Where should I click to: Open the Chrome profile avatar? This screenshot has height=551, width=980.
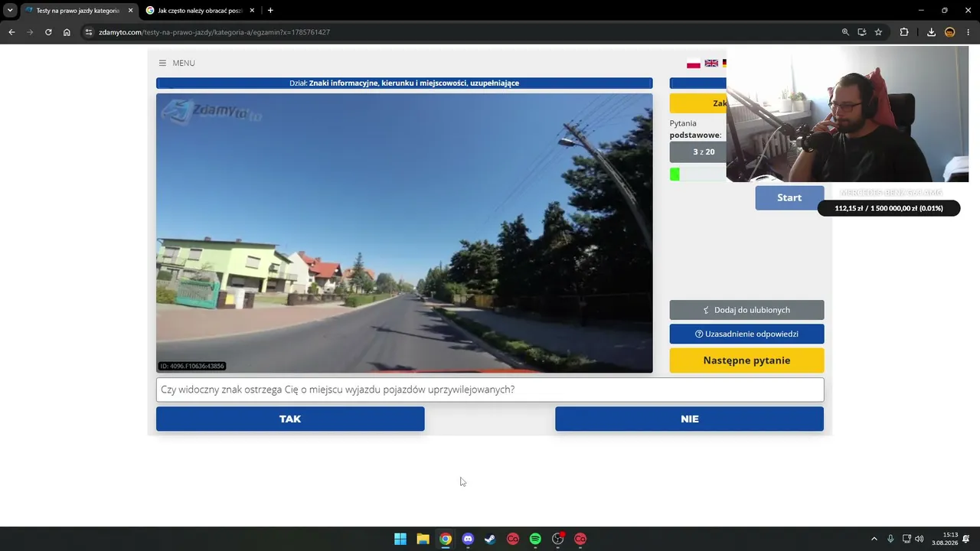coord(950,32)
